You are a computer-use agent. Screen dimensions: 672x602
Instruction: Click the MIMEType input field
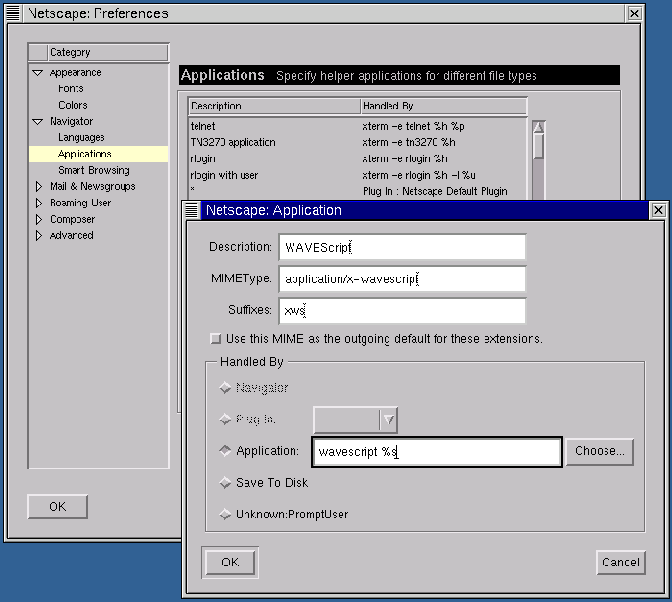point(402,279)
